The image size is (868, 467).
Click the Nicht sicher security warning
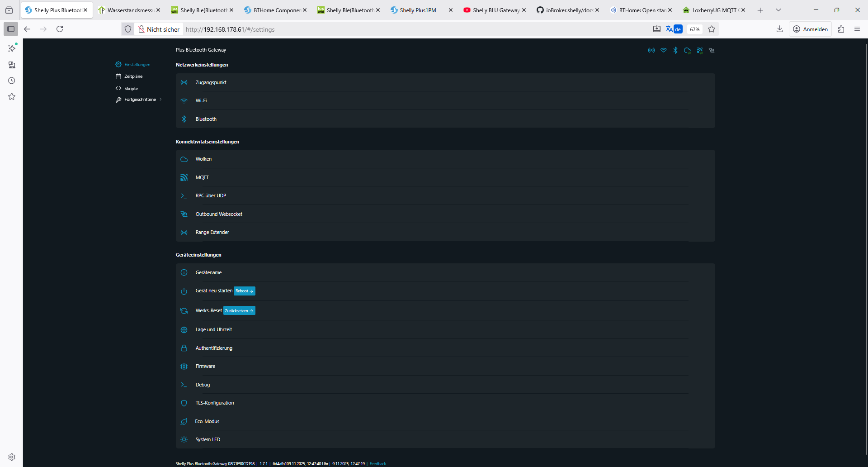[159, 29]
